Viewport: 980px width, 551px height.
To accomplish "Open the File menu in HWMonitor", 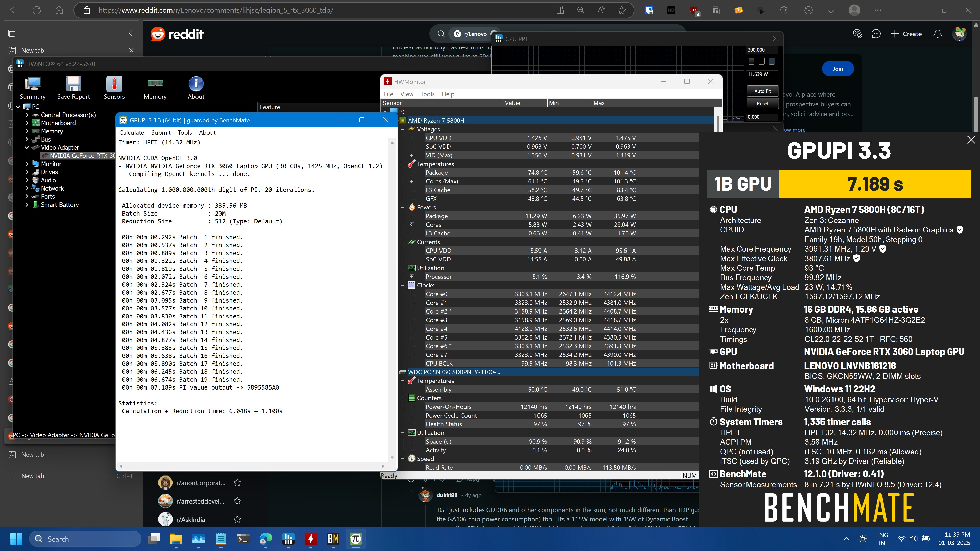I will pos(388,94).
